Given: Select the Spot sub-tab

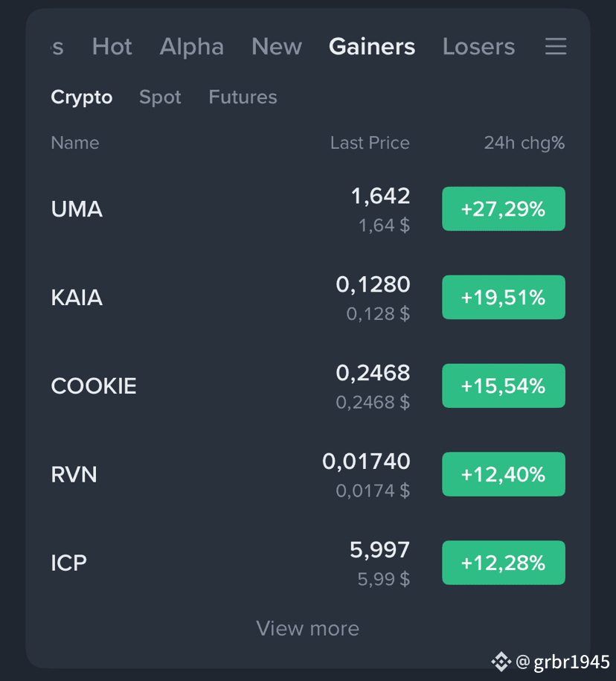Looking at the screenshot, I should (x=160, y=97).
